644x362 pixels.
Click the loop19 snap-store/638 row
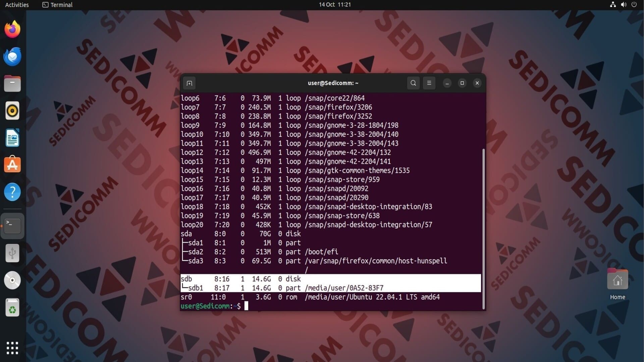click(280, 216)
